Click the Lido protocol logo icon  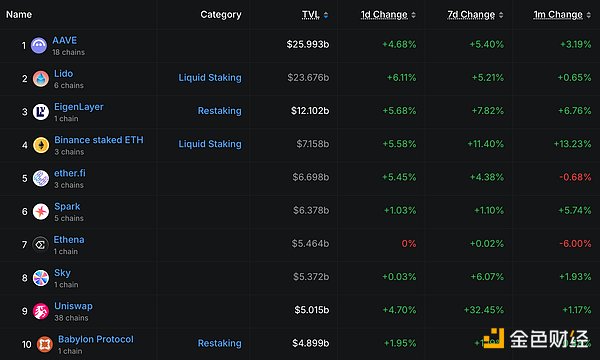41,79
